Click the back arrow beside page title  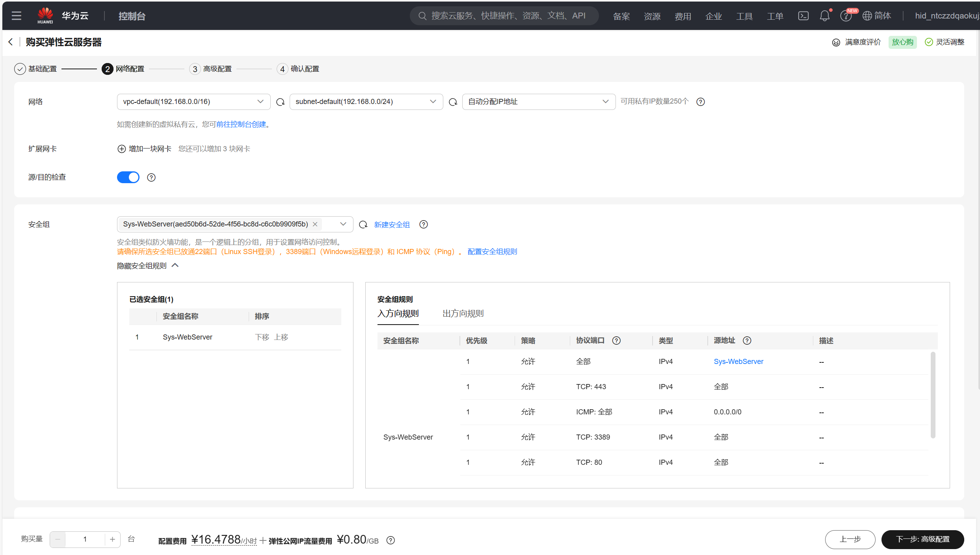click(x=11, y=42)
